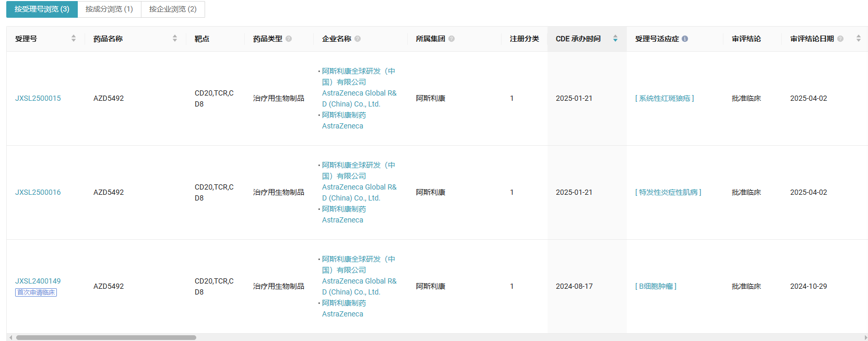868x341 pixels.
Task: Switch to 按受理号浏览 (3) tab
Action: pos(42,9)
